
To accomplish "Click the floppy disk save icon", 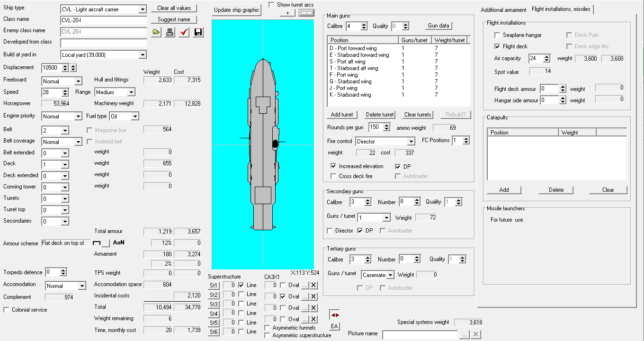I will [x=198, y=32].
